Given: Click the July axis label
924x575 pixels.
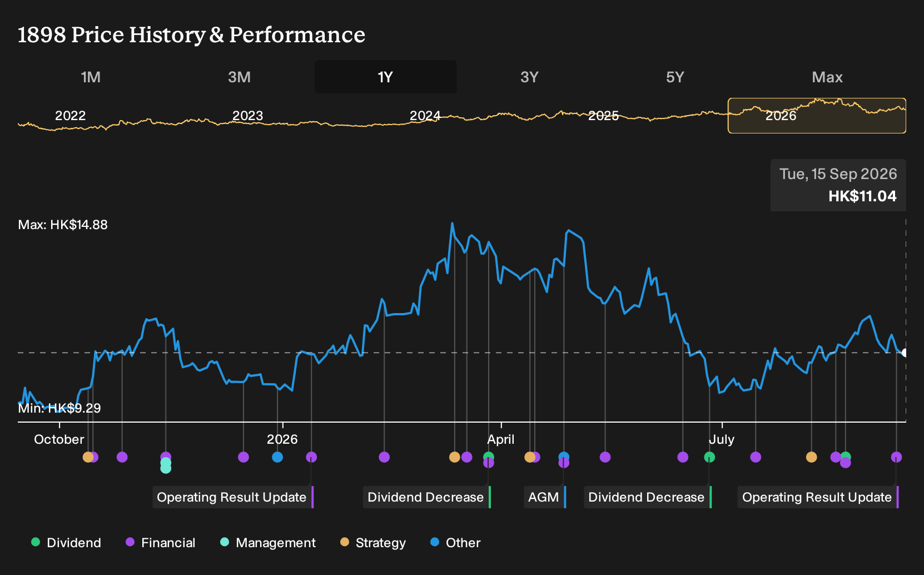Looking at the screenshot, I should click(x=722, y=439).
